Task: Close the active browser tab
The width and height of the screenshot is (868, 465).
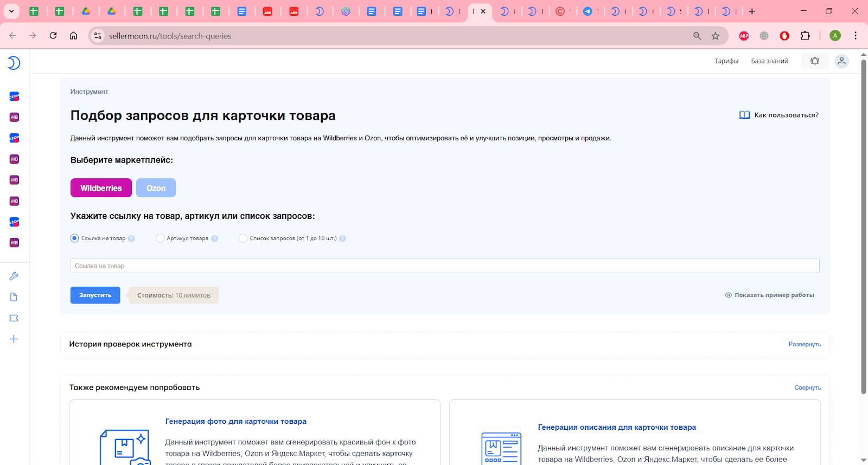Action: [483, 11]
